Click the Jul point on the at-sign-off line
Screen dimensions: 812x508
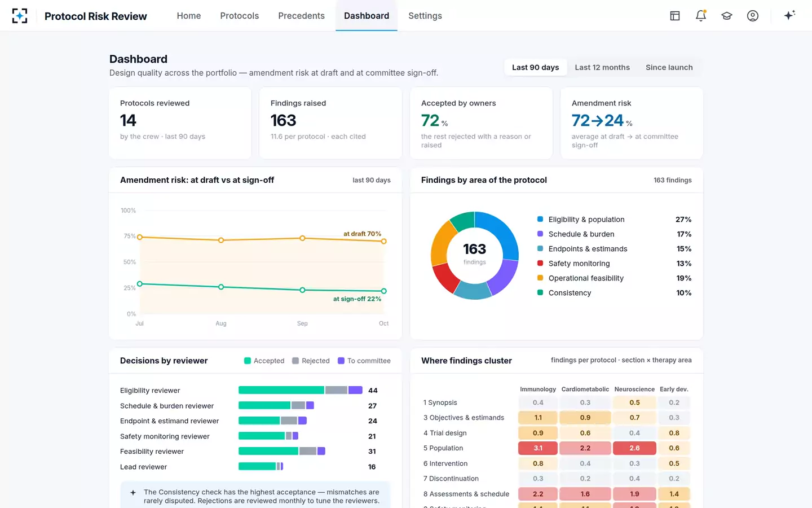coord(140,284)
